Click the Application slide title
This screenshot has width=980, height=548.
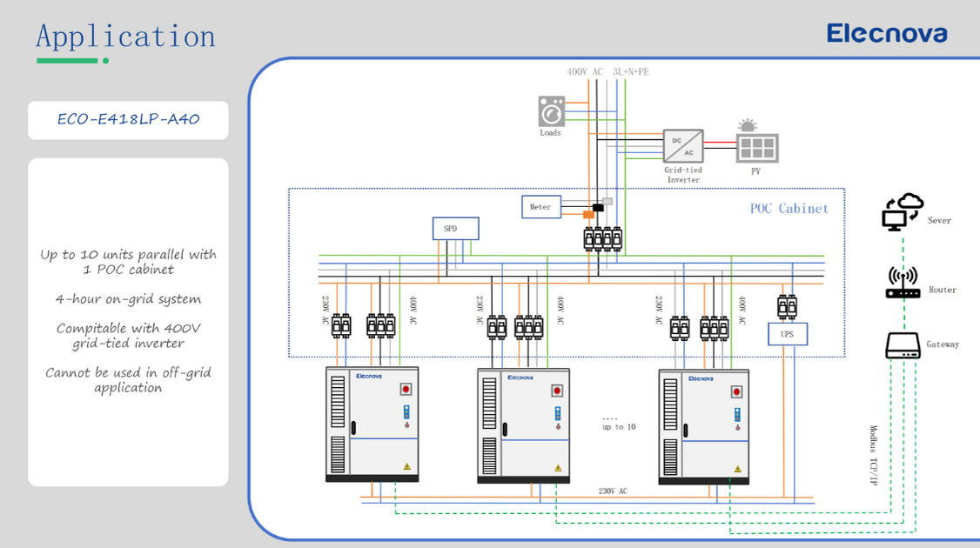(125, 37)
